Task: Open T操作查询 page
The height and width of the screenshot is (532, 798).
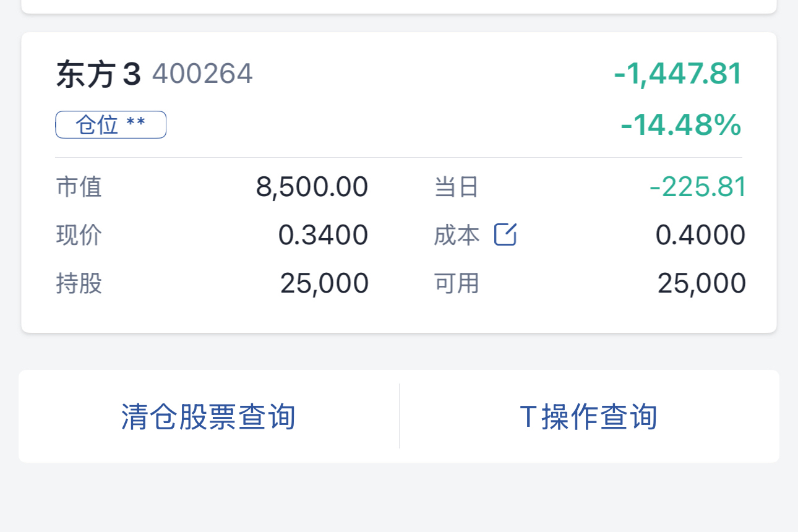Action: click(588, 416)
